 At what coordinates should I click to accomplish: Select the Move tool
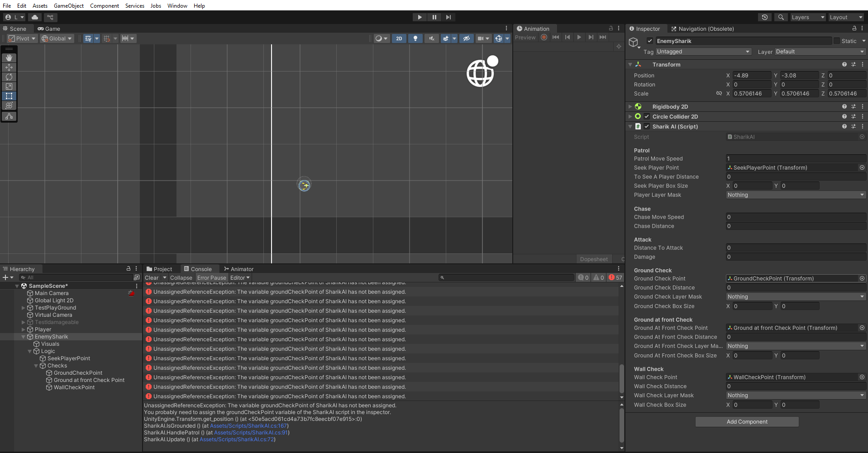coord(9,67)
